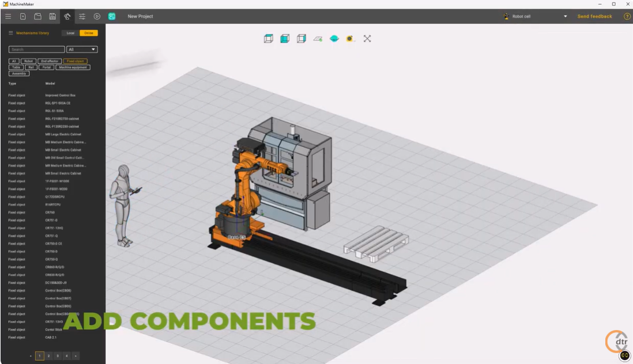Click the white pallet in the scene
Image resolution: width=633 pixels, height=364 pixels.
pos(376,243)
